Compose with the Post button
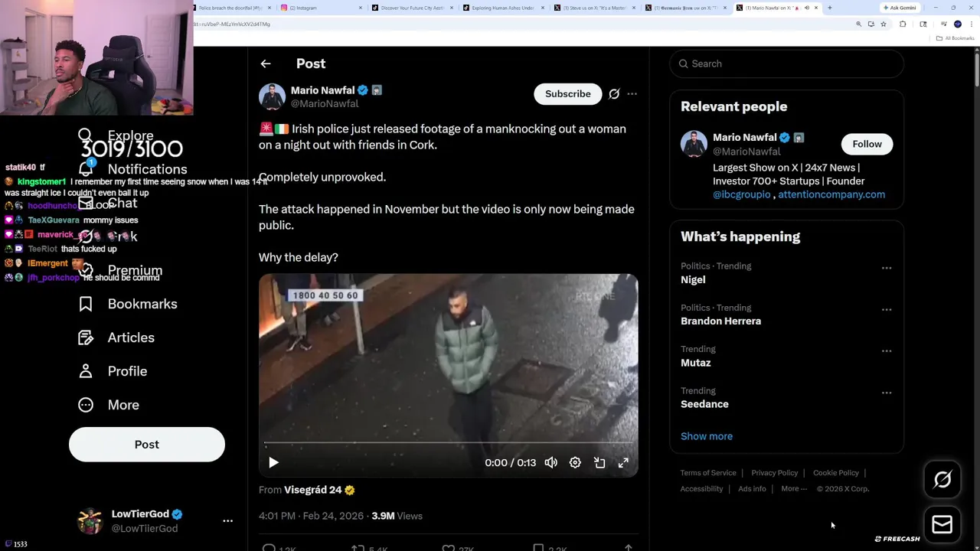 pos(147,445)
